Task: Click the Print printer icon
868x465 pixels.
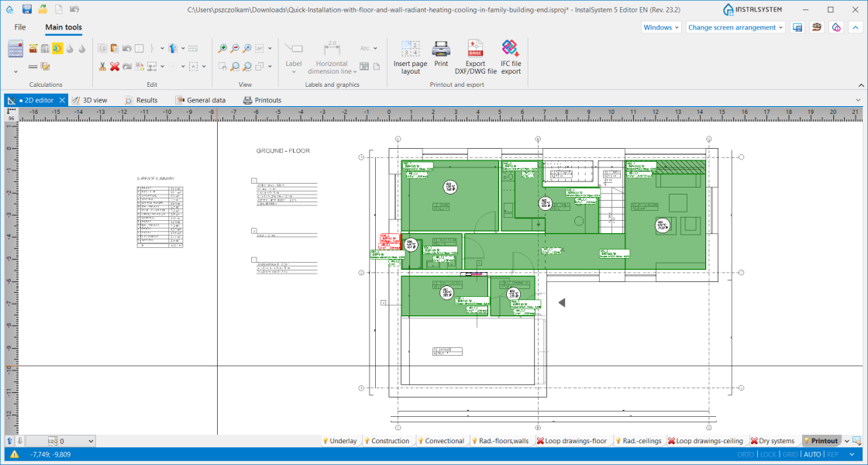Action: (x=441, y=53)
